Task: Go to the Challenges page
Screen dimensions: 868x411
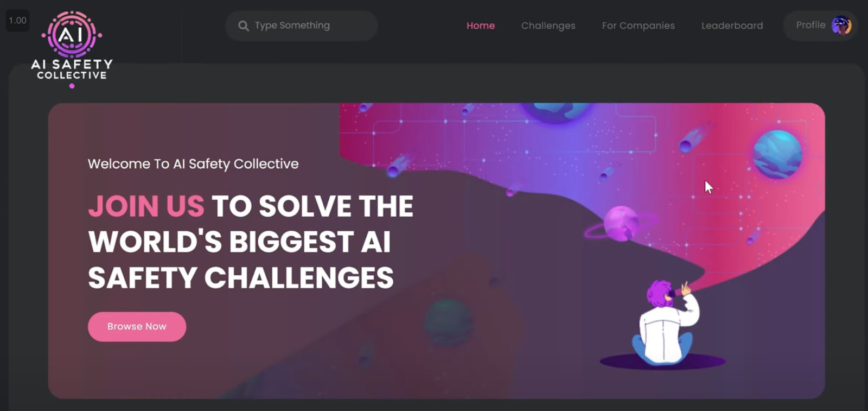Action: [548, 26]
